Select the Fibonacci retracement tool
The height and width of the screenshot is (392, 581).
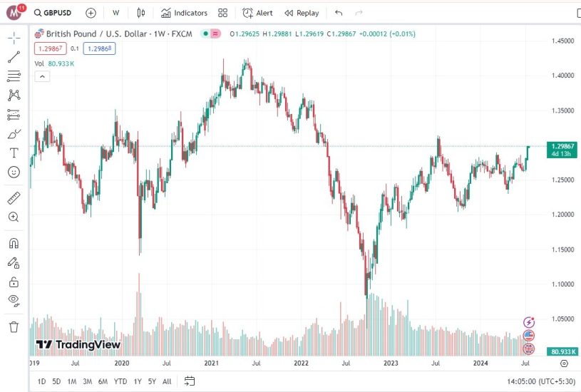click(14, 76)
